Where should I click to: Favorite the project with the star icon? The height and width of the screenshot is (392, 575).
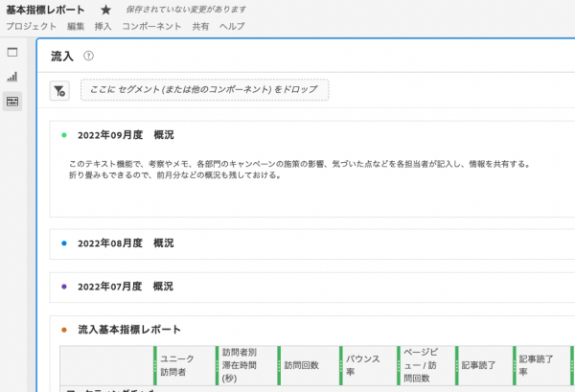pos(106,10)
